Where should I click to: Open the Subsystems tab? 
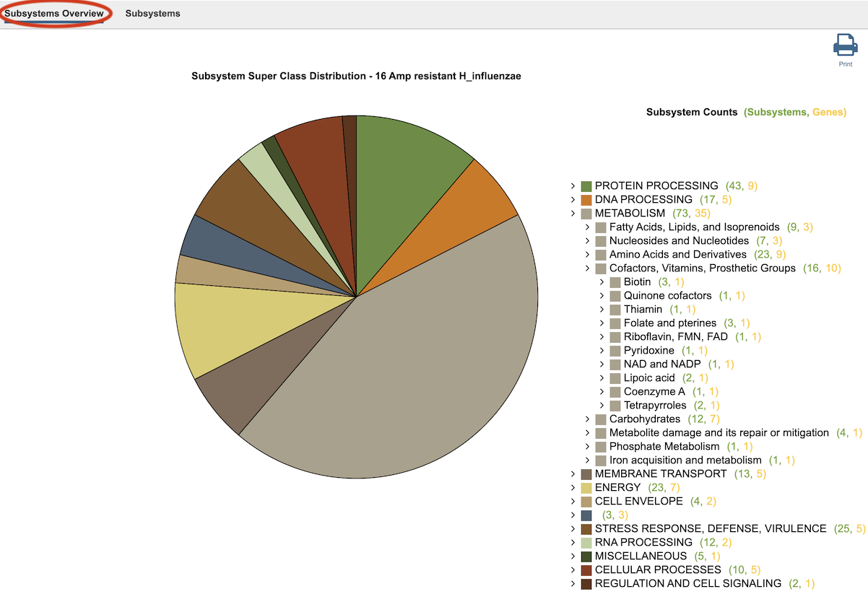click(x=152, y=14)
